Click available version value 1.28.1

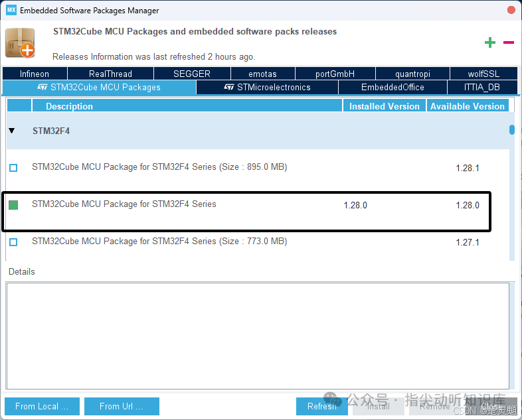click(x=468, y=169)
